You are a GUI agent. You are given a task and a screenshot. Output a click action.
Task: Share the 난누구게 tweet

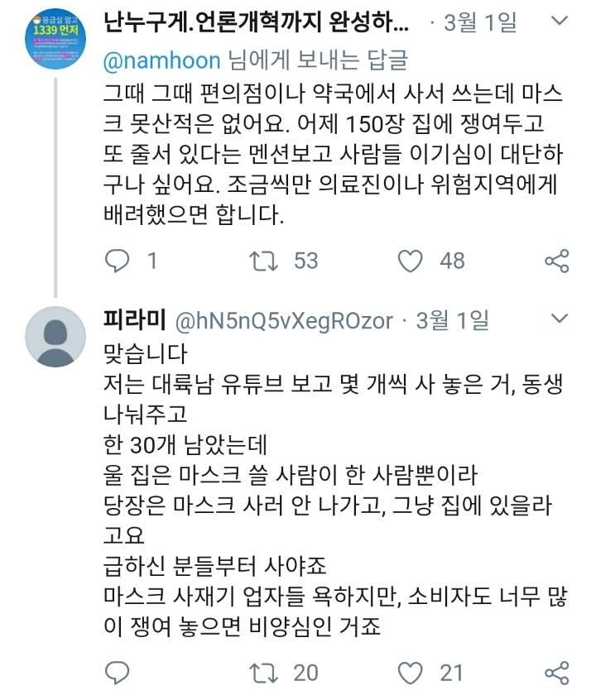(557, 261)
